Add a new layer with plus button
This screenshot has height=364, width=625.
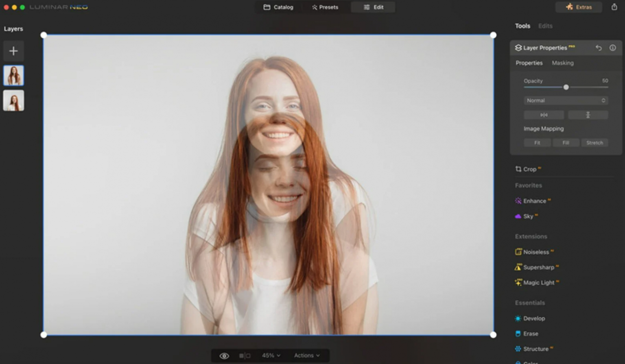pos(13,51)
